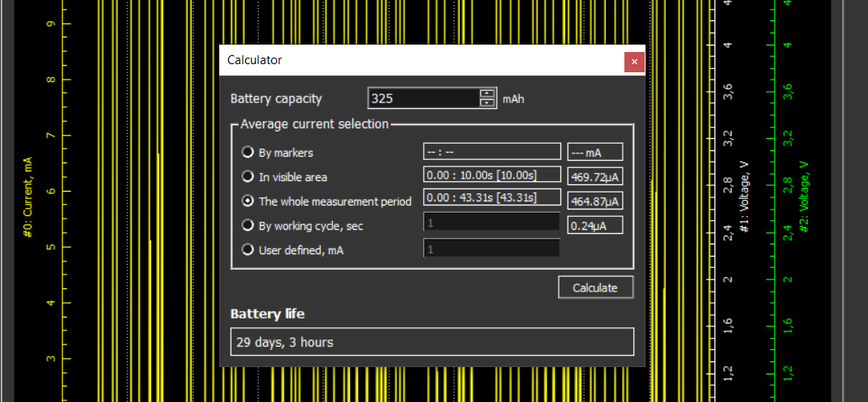Click the 464.87µA average current value

(595, 201)
